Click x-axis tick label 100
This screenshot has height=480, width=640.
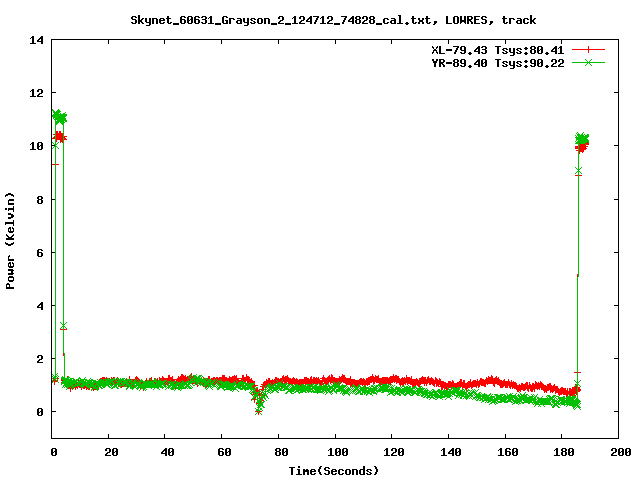[x=338, y=452]
